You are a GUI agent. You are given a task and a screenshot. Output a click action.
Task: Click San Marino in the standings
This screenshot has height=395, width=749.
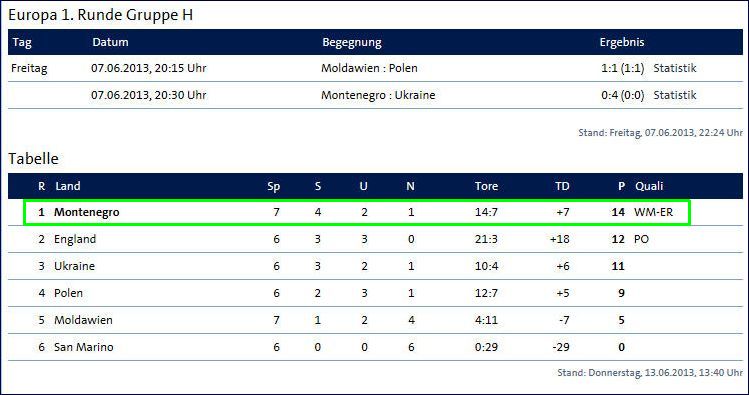point(84,347)
